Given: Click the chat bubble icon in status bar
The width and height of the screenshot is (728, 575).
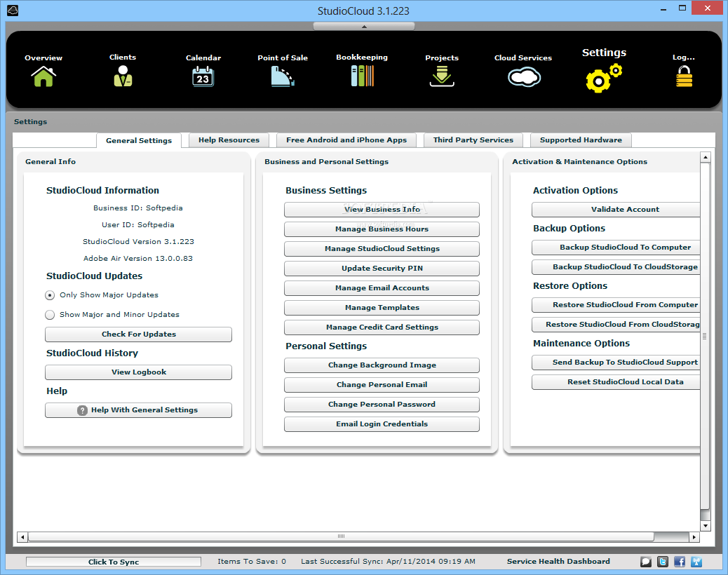Looking at the screenshot, I should pos(646,562).
